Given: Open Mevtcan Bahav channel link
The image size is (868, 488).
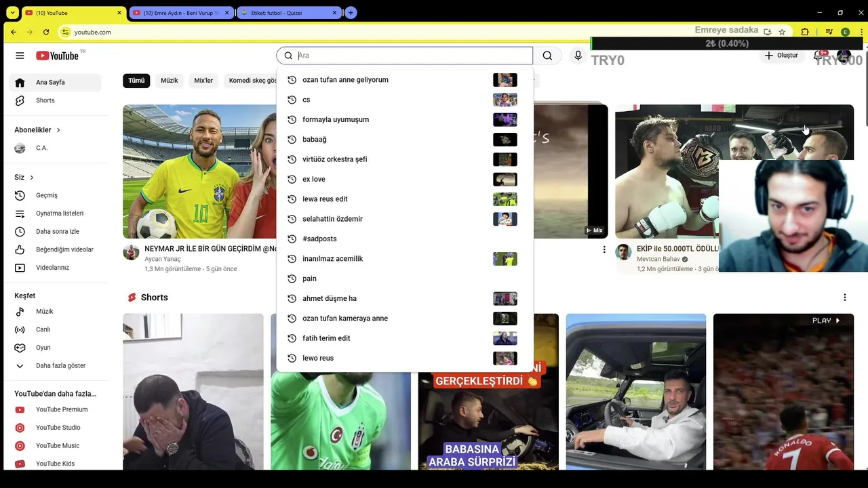Looking at the screenshot, I should click(x=658, y=259).
